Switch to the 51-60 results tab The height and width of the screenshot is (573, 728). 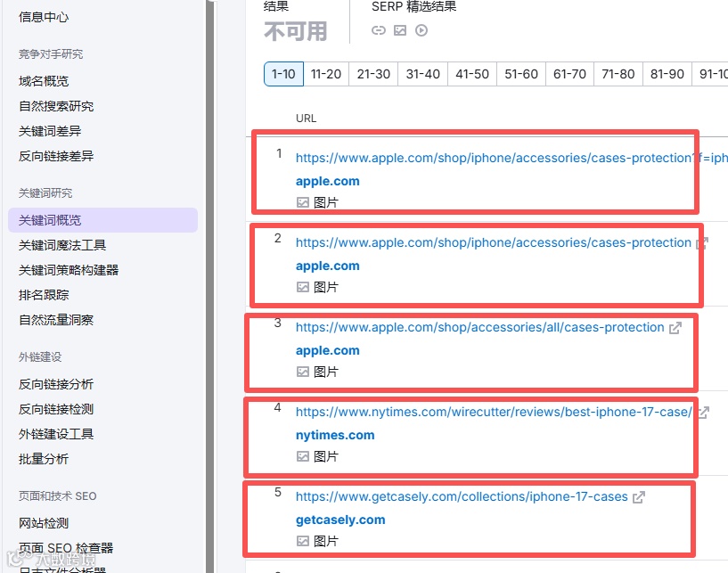[521, 74]
